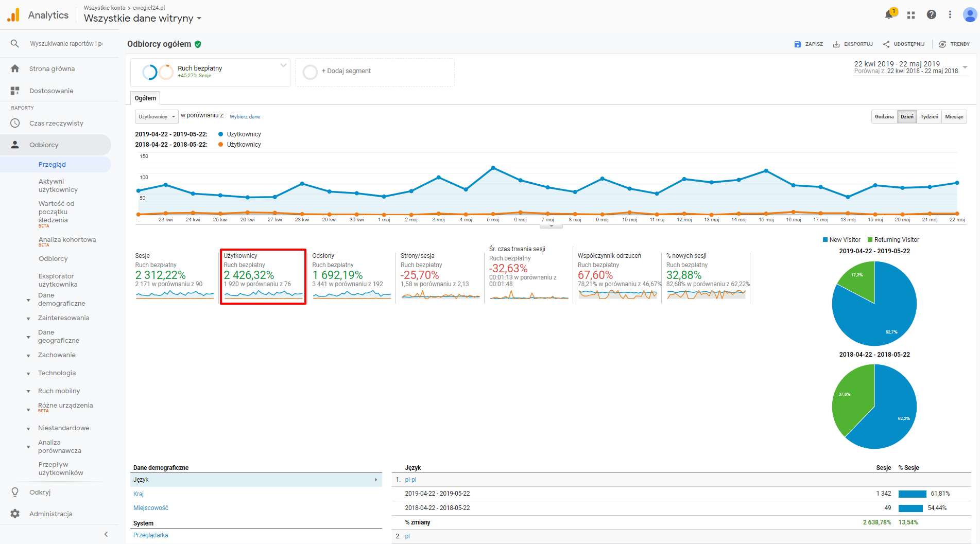Click the Odkryj lightbulb icon

pyautogui.click(x=15, y=492)
